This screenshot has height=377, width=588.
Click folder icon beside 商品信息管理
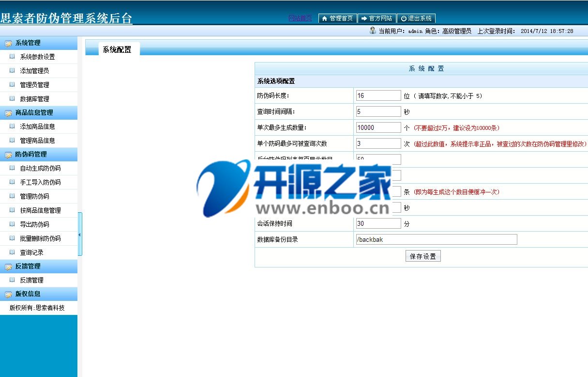(8, 113)
